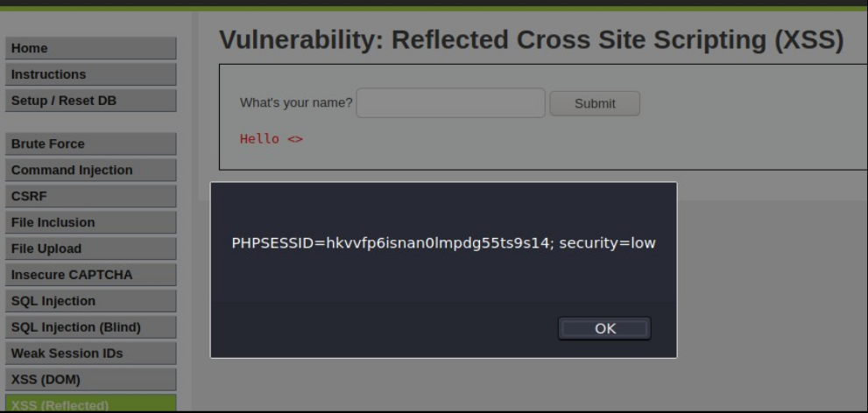
Task: Select XSS (Reflected) in the sidebar
Action: (x=91, y=404)
